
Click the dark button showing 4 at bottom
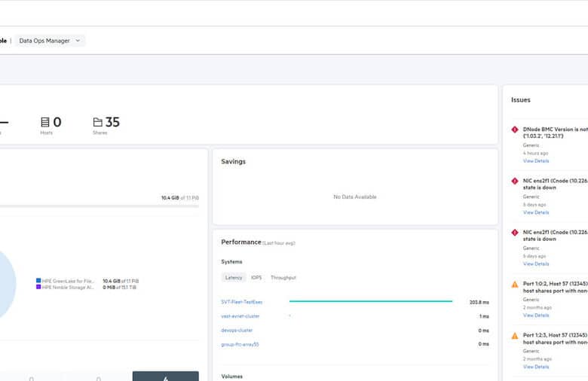pyautogui.click(x=166, y=376)
